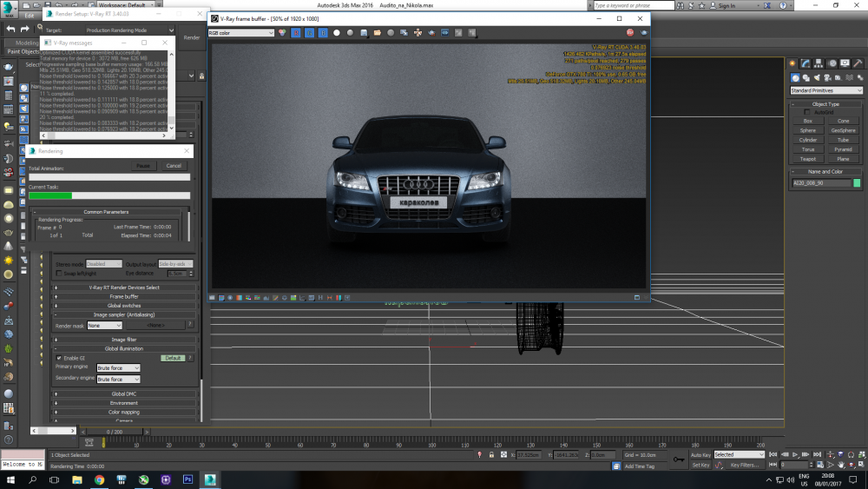868x489 pixels.
Task: Click the large Set Keys key icon
Action: (x=679, y=459)
